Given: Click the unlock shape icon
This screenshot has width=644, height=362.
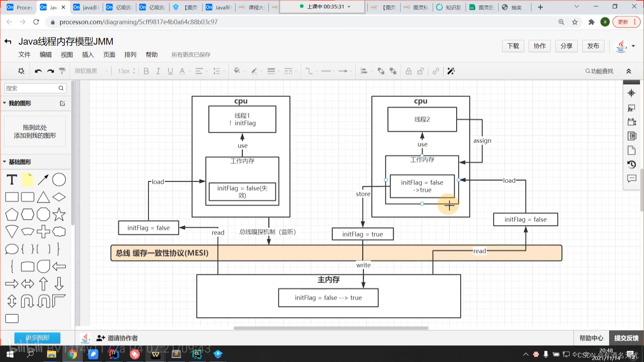Looking at the screenshot, I should click(421, 71).
